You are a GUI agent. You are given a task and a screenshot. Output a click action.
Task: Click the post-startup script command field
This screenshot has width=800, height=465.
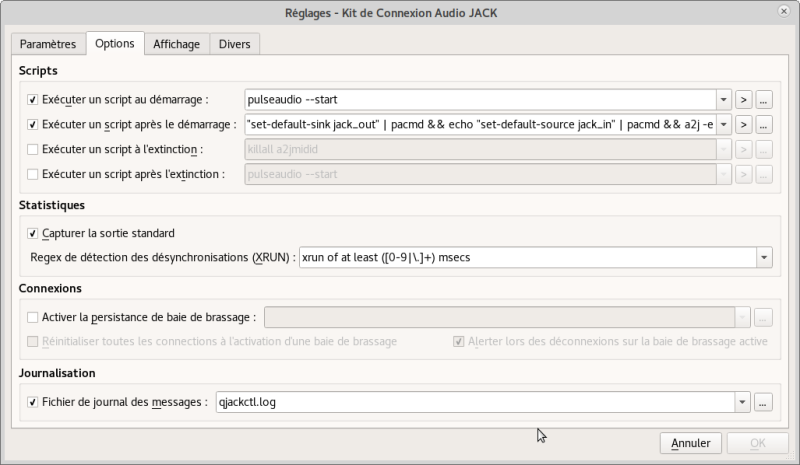(x=480, y=125)
